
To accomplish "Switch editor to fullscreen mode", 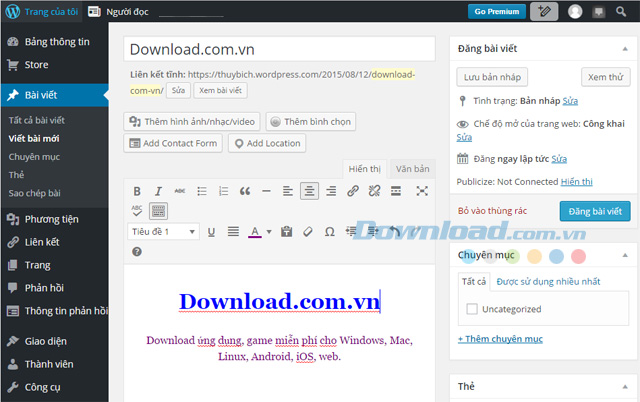I will point(422,191).
